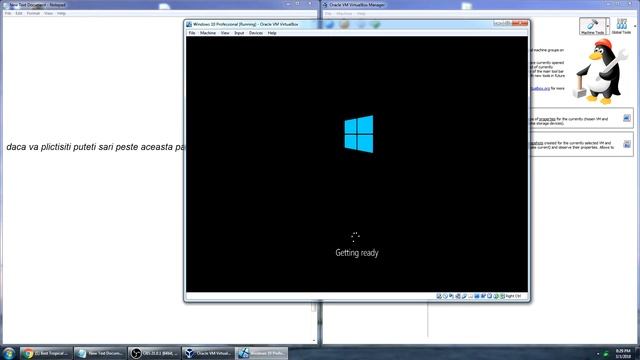Click the system tray clock showing 8:29 PM
Screen dimensions: 640x360
623,353
